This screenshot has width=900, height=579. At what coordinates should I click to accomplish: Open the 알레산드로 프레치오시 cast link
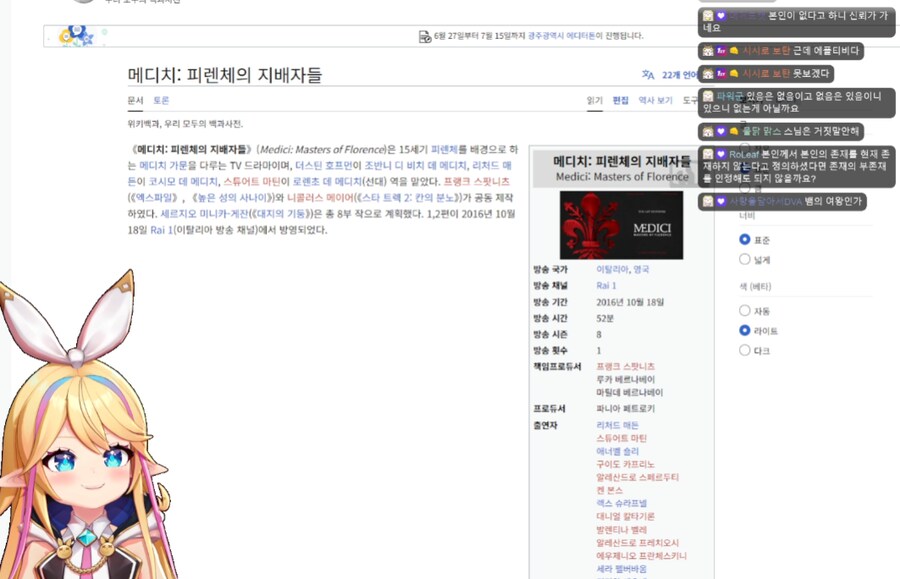(x=638, y=543)
